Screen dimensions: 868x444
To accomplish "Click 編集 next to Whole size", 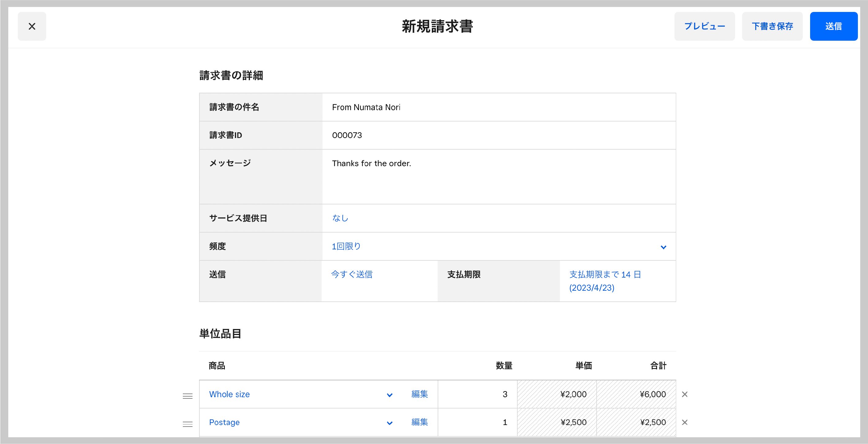I will (x=419, y=394).
